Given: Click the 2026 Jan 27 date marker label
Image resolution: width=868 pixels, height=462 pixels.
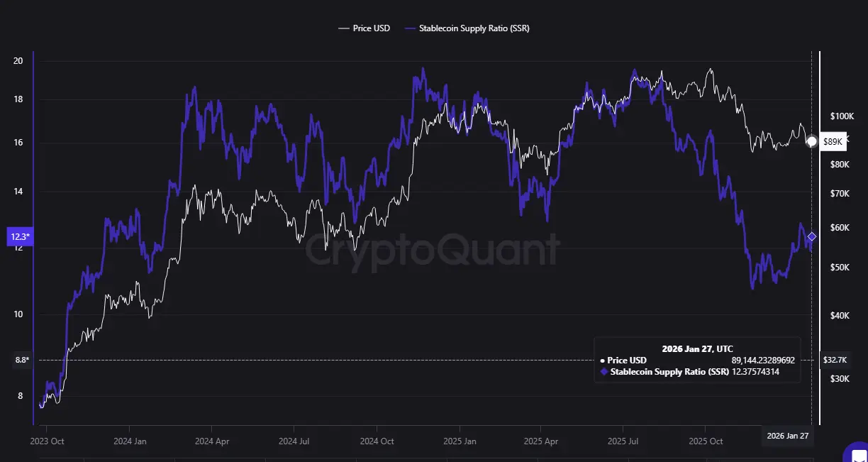Looking at the screenshot, I should point(788,436).
